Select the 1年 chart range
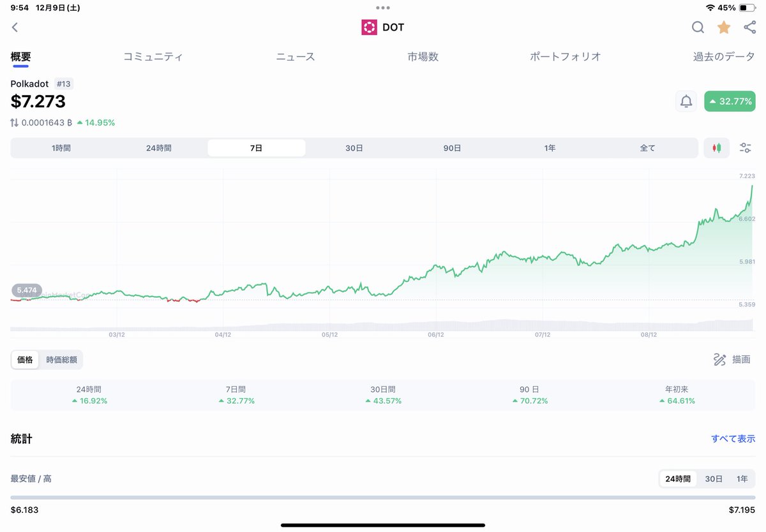 click(550, 148)
